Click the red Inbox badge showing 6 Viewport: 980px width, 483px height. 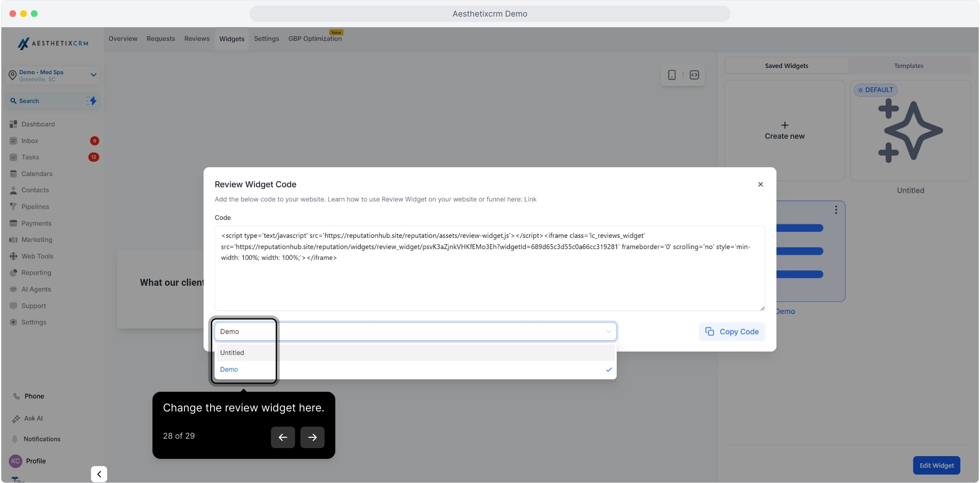[94, 141]
